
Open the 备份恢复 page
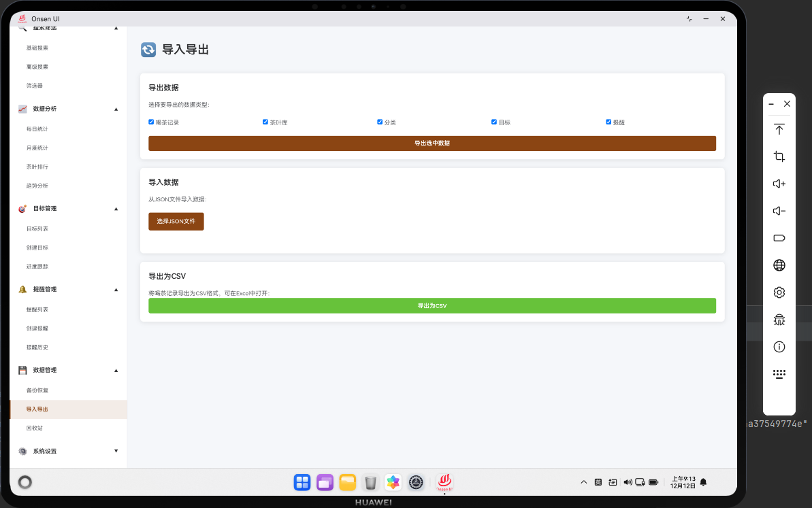[x=37, y=390]
